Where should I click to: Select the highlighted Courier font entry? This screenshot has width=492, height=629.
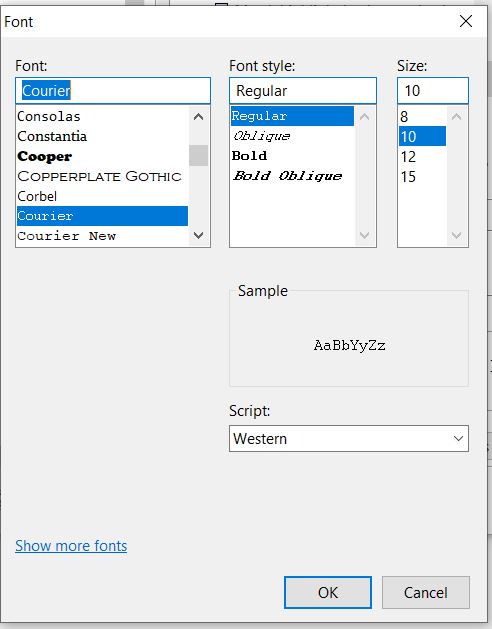point(102,216)
